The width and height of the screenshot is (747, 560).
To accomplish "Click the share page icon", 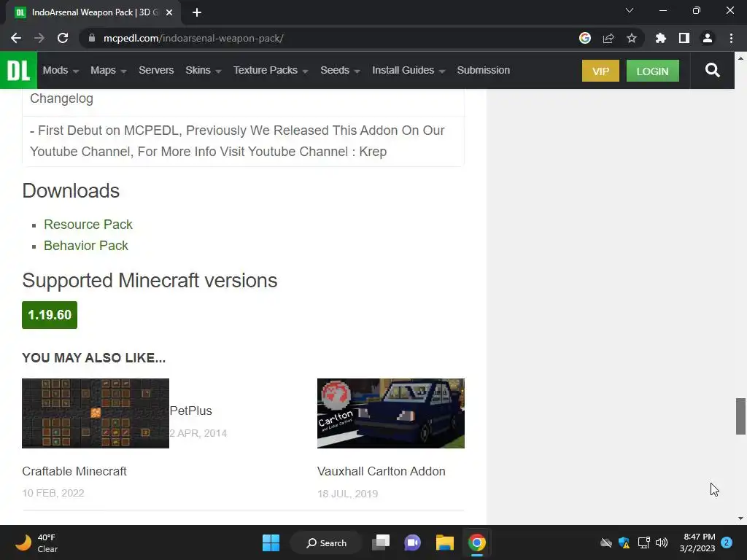I will pyautogui.click(x=608, y=38).
